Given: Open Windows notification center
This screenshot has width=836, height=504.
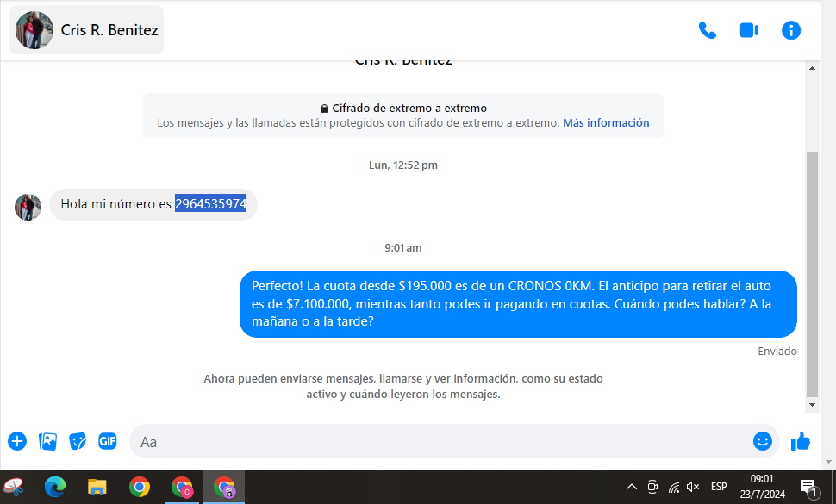Looking at the screenshot, I should 809,488.
